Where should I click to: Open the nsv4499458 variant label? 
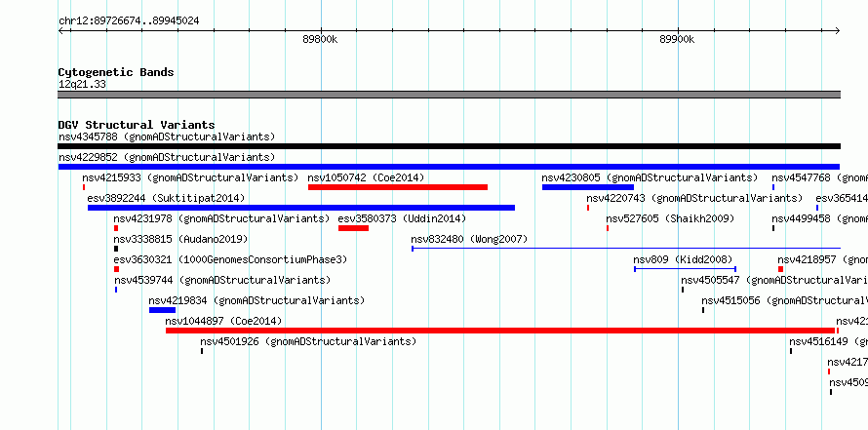(x=820, y=218)
